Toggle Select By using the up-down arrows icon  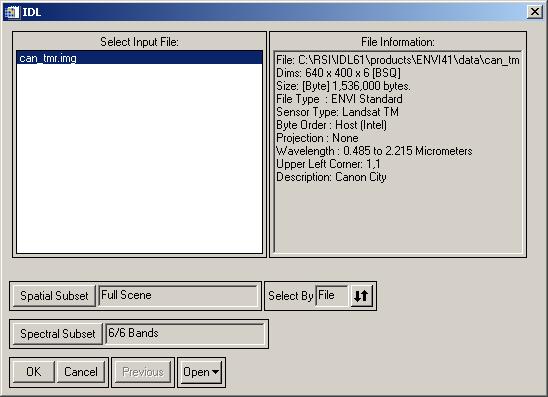(361, 296)
